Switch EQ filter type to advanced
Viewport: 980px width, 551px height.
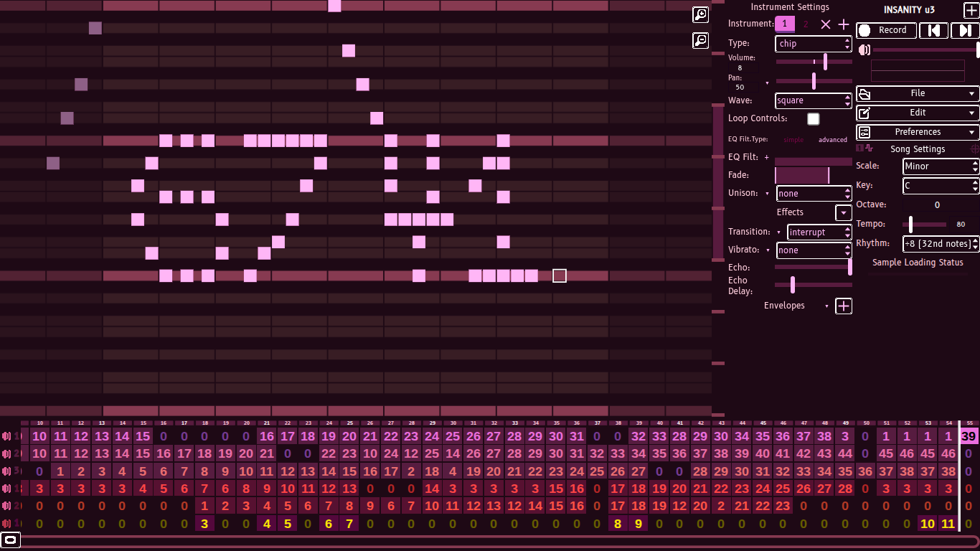coord(832,140)
